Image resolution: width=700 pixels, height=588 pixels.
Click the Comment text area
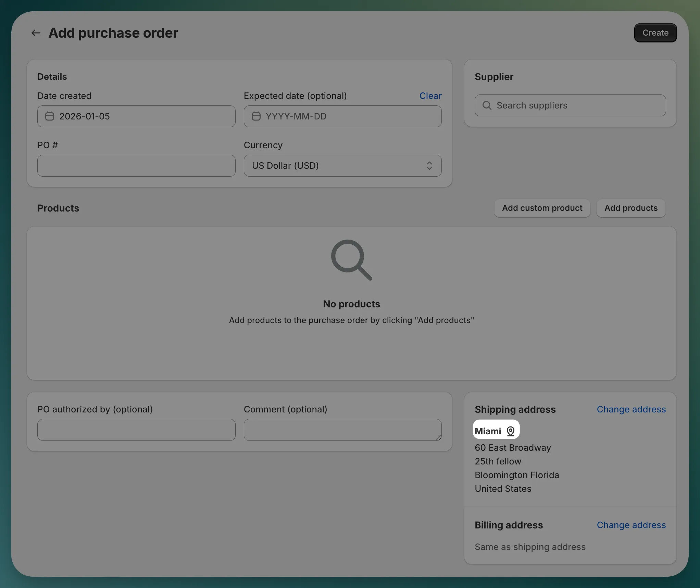tap(342, 430)
